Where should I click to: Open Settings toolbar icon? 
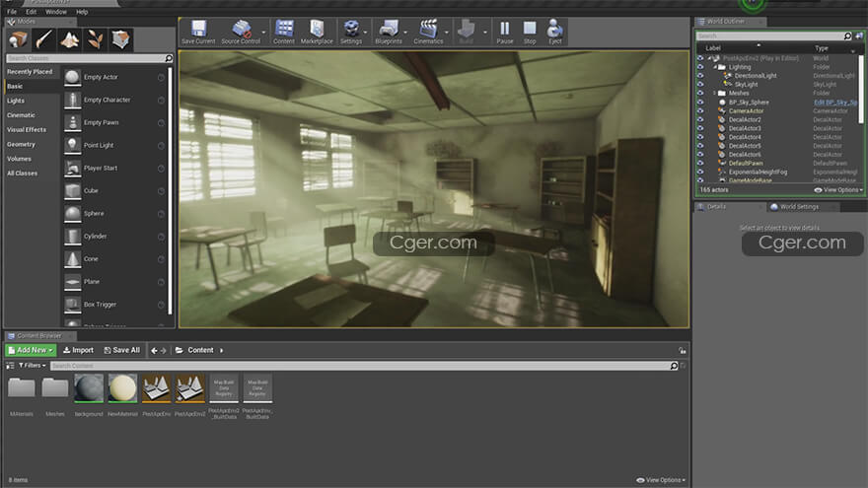351,29
